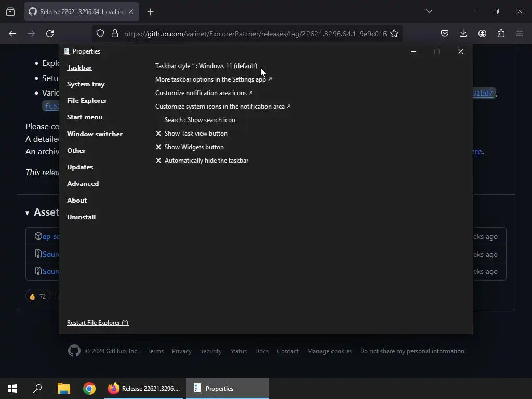Switch to Firefox Release taskbar button

pos(144,389)
